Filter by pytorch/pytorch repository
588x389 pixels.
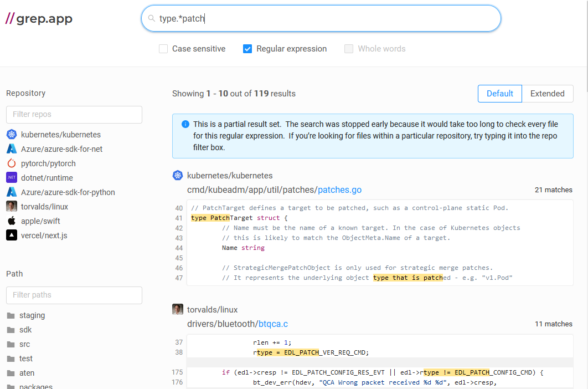(x=48, y=163)
